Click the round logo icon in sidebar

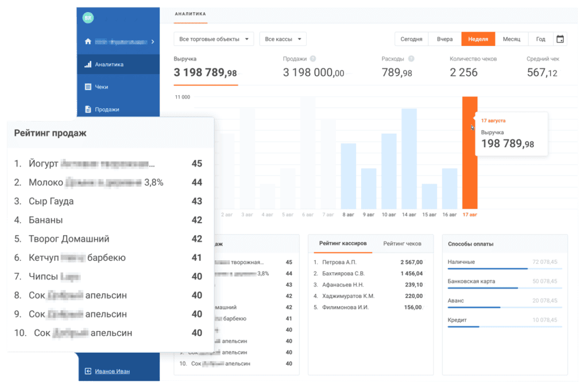(x=88, y=18)
